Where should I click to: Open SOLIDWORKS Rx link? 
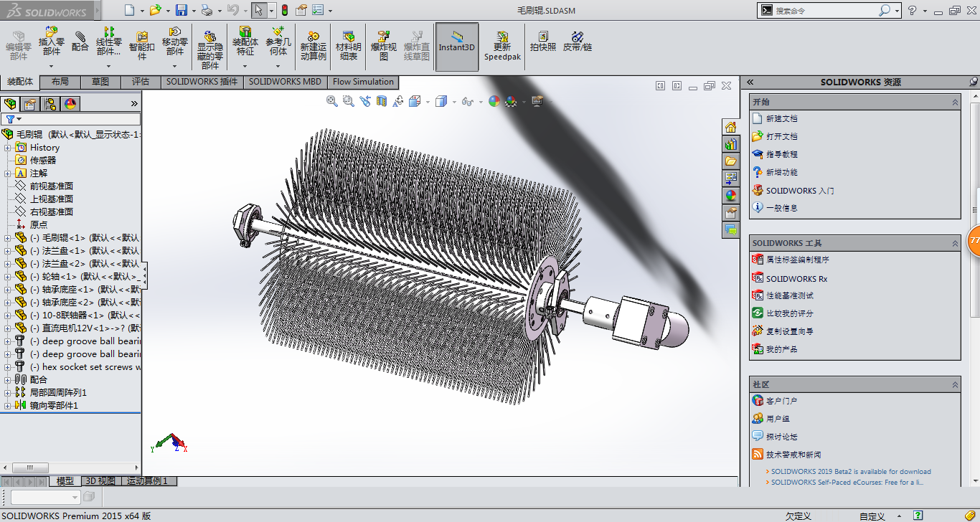pyautogui.click(x=796, y=279)
